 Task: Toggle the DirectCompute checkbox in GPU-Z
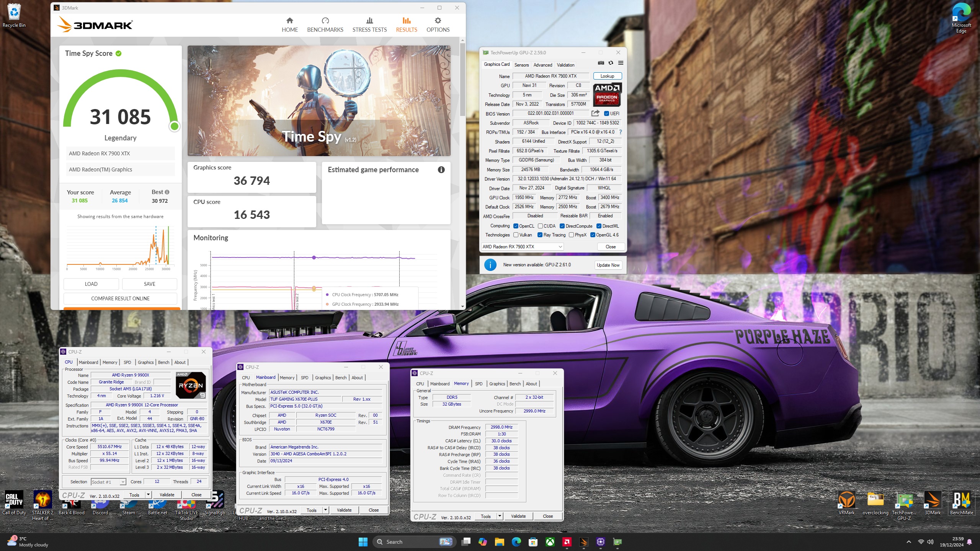pos(562,226)
